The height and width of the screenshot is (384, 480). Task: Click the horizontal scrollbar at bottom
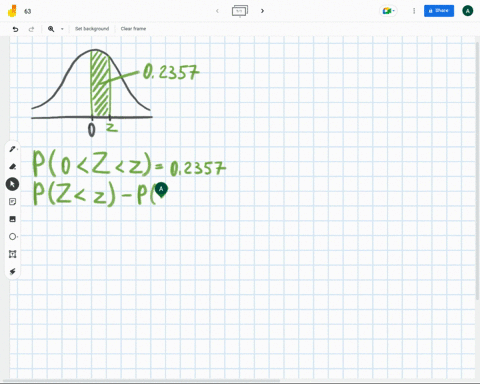(142, 380)
